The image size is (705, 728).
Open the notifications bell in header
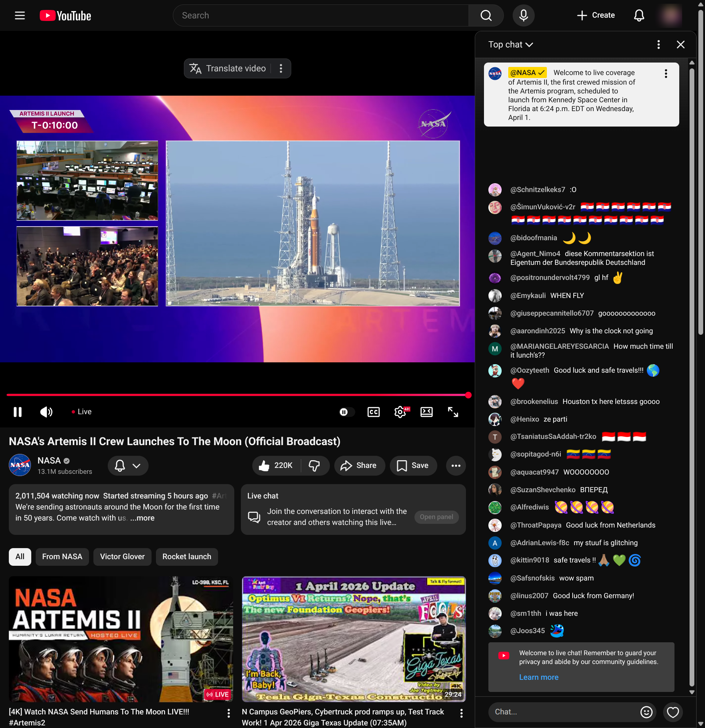click(638, 15)
